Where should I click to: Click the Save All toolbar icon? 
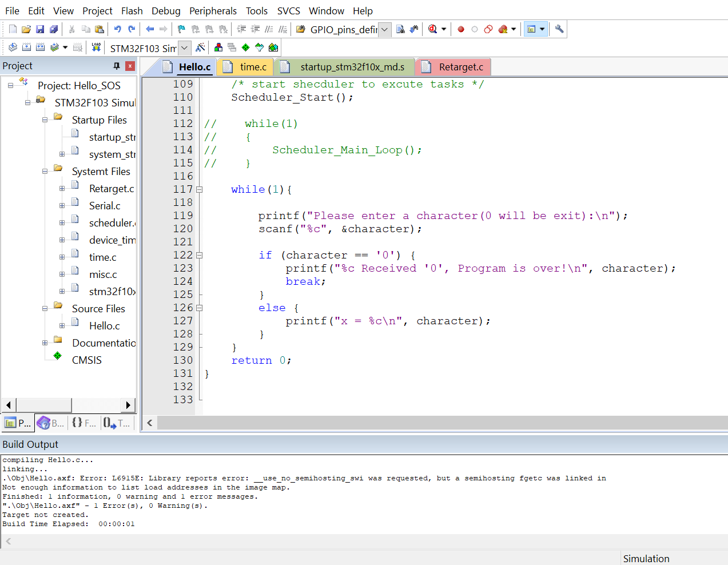[x=54, y=29]
